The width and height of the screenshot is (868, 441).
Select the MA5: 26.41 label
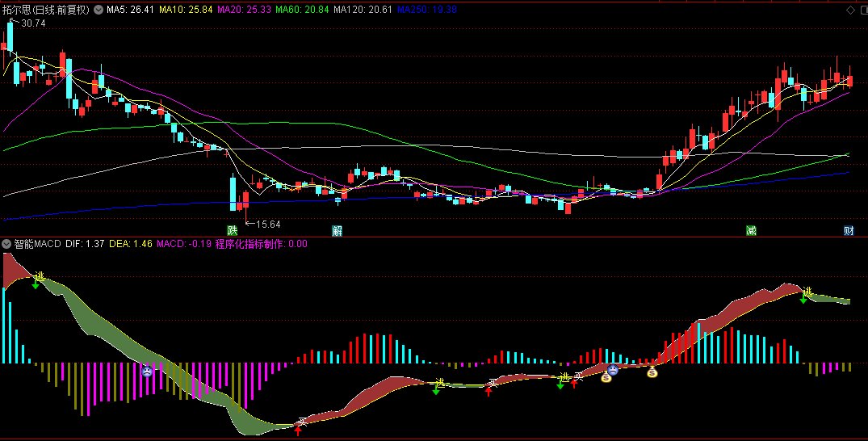(x=130, y=10)
